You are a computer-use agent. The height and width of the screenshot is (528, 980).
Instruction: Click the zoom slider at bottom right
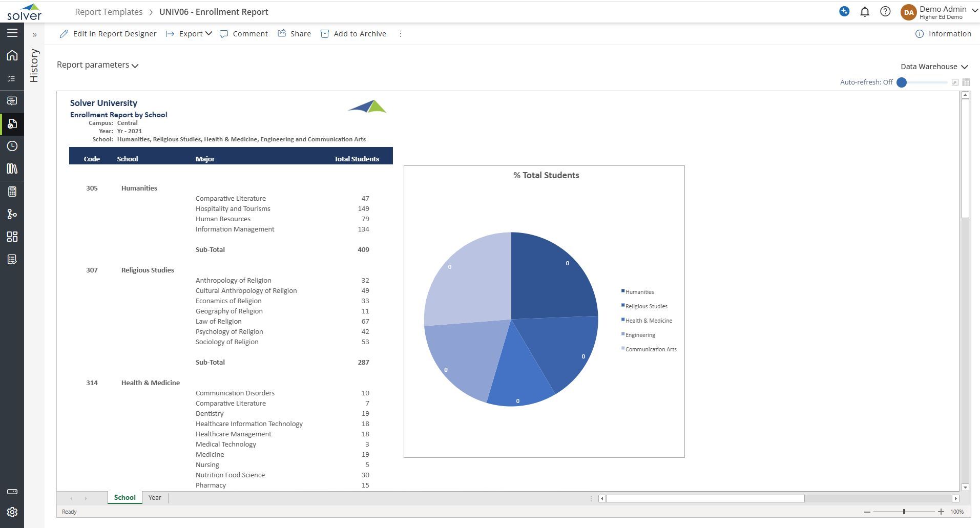(x=904, y=512)
